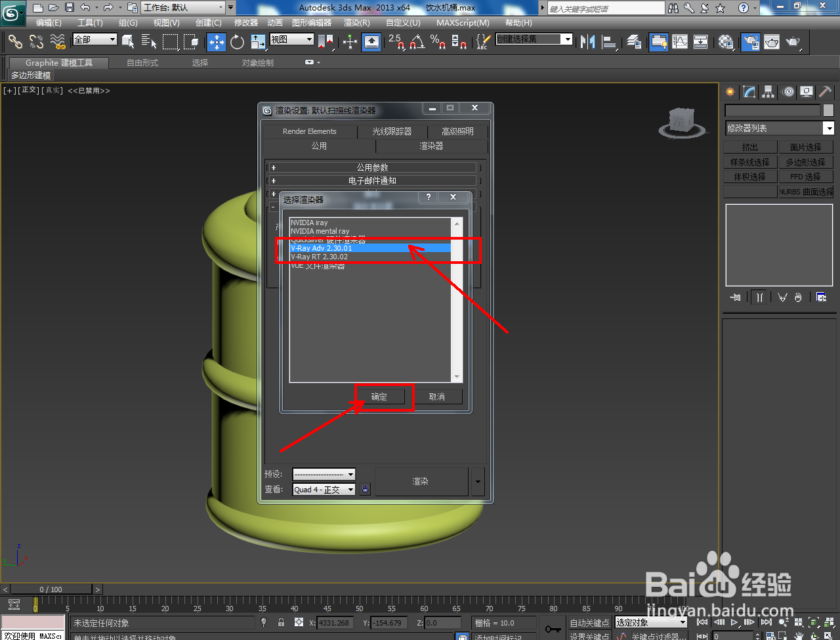Activate the Select Object arrow tool
This screenshot has width=840, height=640.
[129, 42]
